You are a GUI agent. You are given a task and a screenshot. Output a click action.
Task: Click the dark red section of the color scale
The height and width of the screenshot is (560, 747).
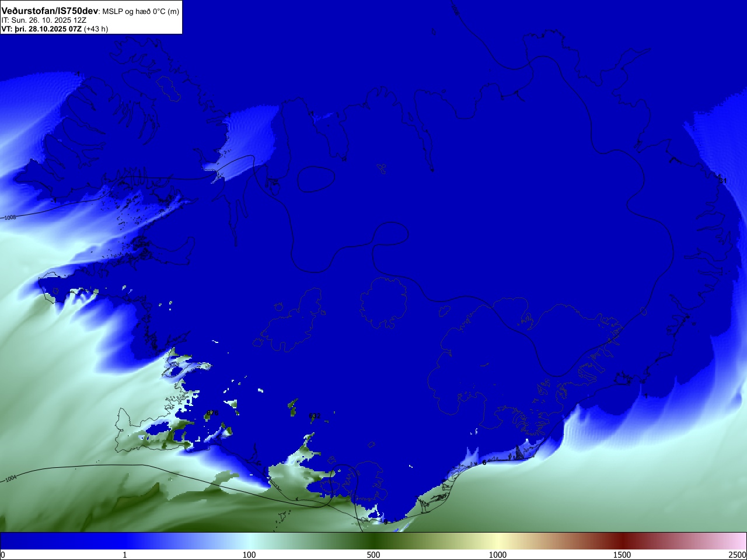pyautogui.click(x=622, y=541)
